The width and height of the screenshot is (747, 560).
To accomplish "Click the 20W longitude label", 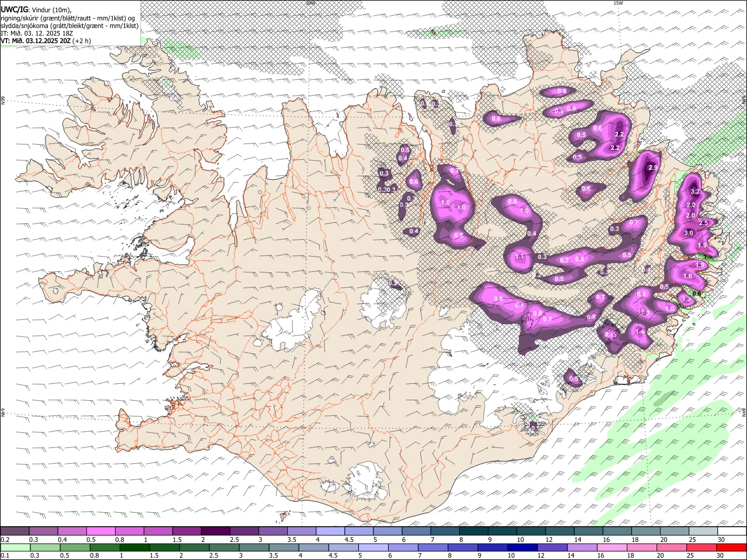I will (310, 3).
